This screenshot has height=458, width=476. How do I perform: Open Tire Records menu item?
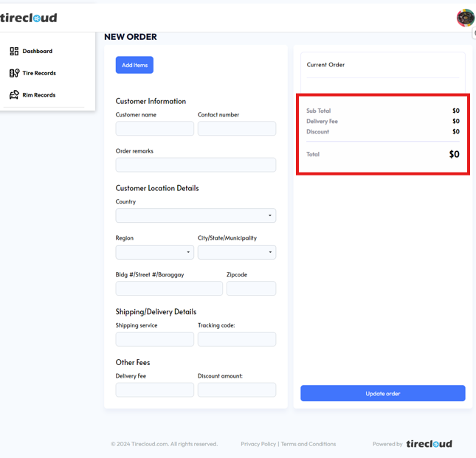39,73
